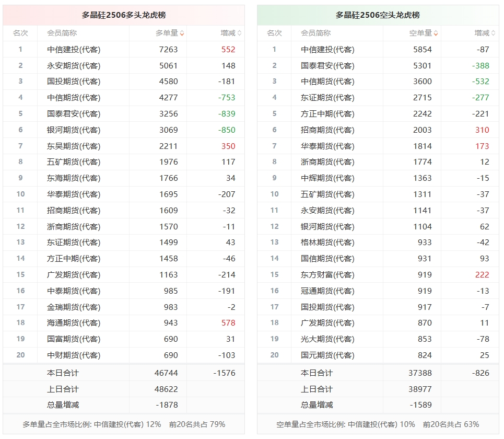This screenshot has width=504, height=439.
Task: Click red change value 310
Action: (x=482, y=130)
